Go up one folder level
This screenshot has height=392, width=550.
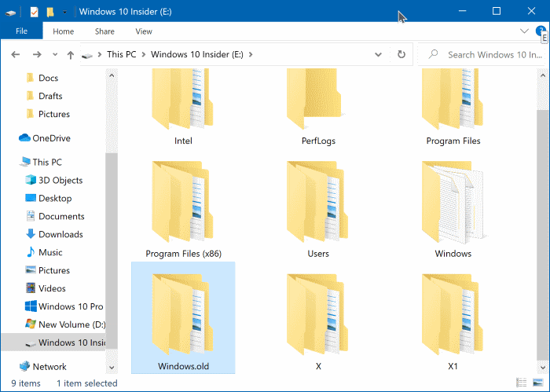71,55
